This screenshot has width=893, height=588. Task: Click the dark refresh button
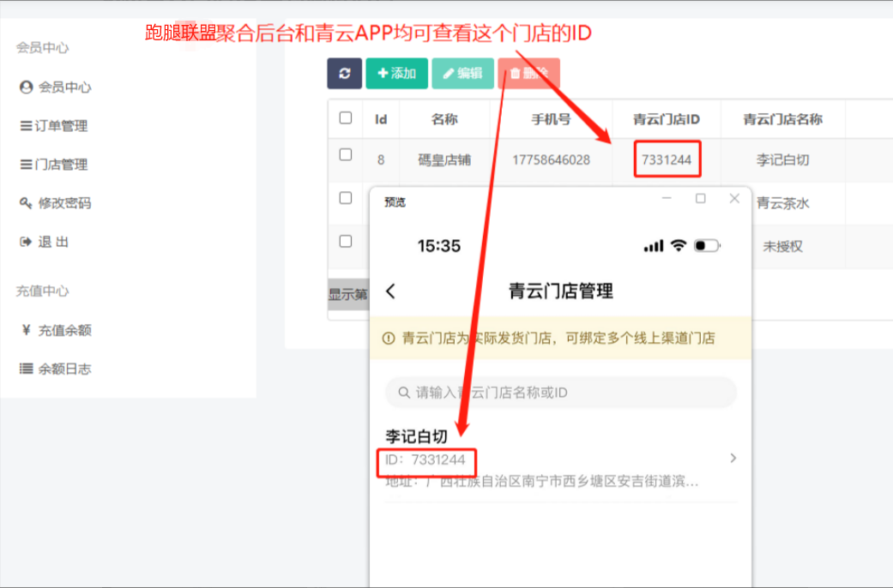[344, 74]
